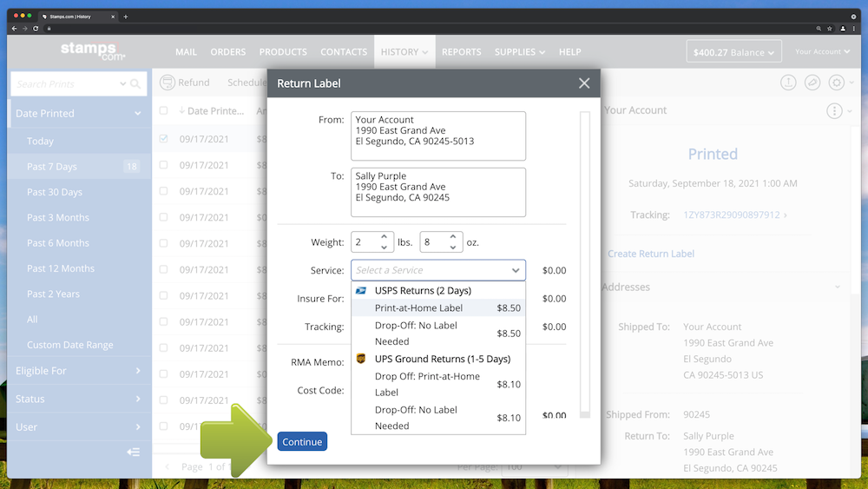The image size is (868, 489).
Task: Reload the page in the browser
Action: pos(36,29)
